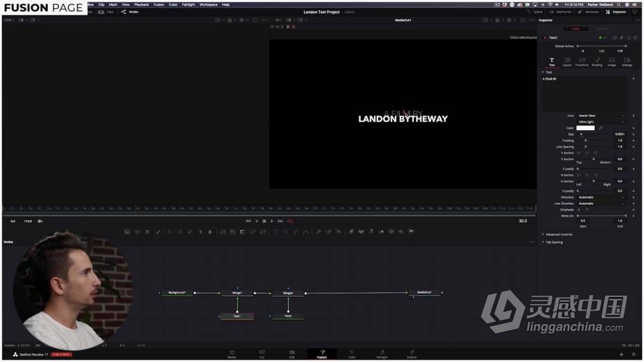Click the Size value field
This screenshot has height=362, width=644.
pyautogui.click(x=620, y=134)
